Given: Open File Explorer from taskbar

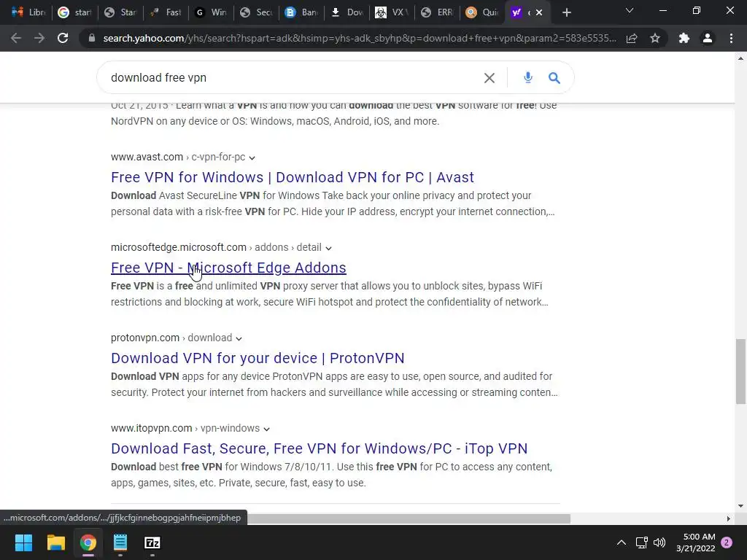Looking at the screenshot, I should (55, 542).
